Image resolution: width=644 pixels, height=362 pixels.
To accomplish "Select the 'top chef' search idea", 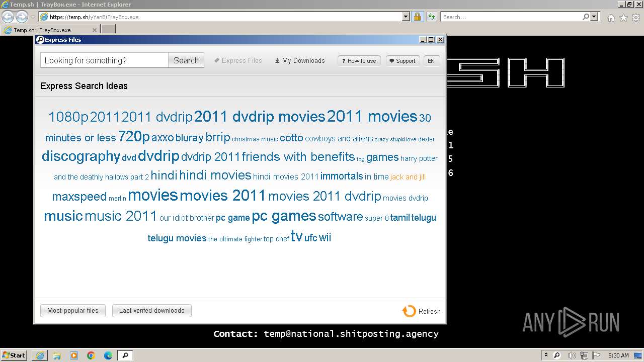I will click(x=276, y=239).
